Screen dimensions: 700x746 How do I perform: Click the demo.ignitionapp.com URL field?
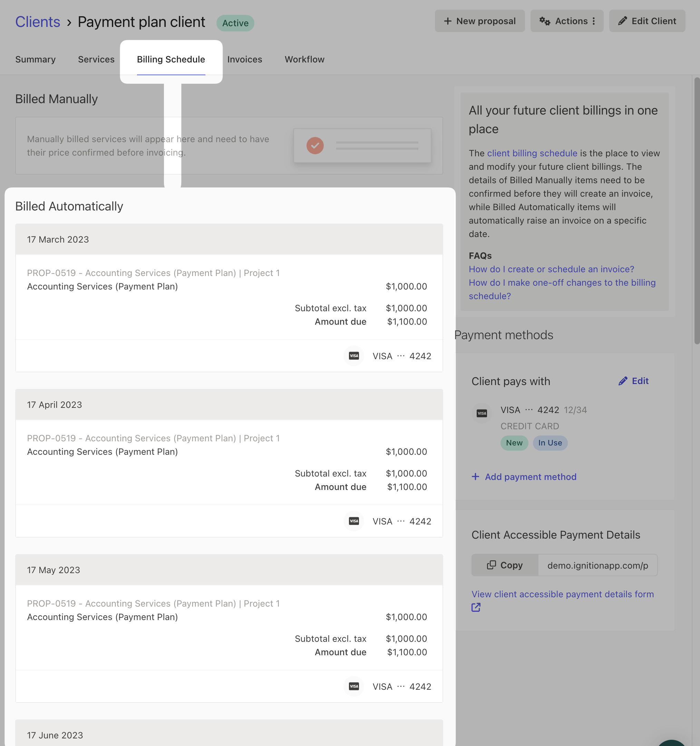(x=597, y=565)
